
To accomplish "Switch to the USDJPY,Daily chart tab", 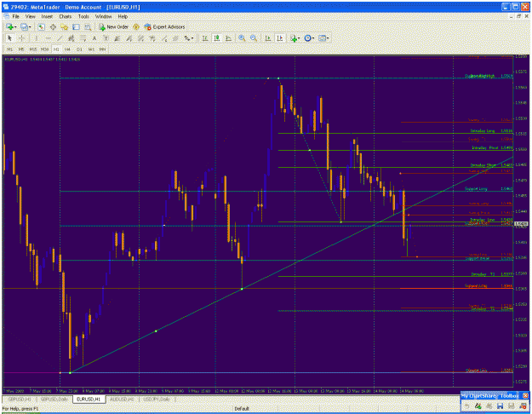I will click(x=157, y=399).
